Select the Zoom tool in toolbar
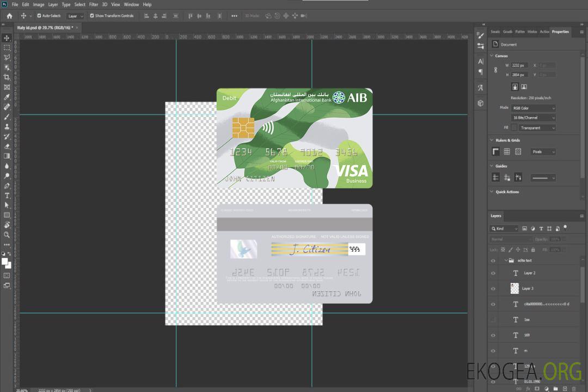This screenshot has height=392, width=588. pos(7,235)
